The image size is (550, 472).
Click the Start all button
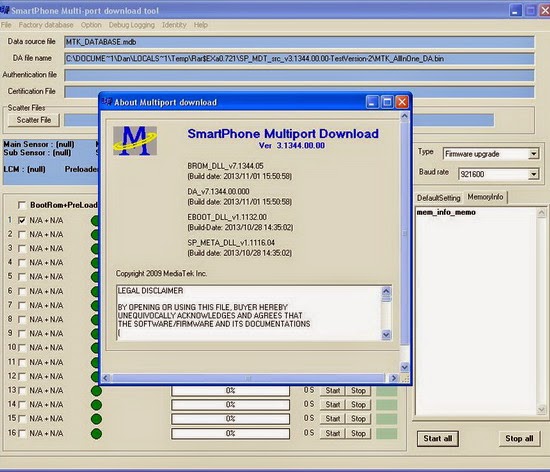click(437, 439)
